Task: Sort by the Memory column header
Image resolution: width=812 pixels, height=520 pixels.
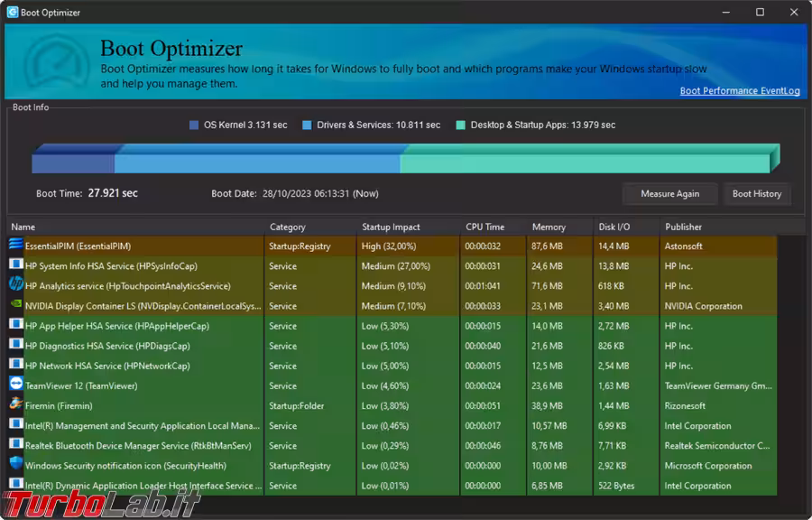Action: tap(549, 227)
